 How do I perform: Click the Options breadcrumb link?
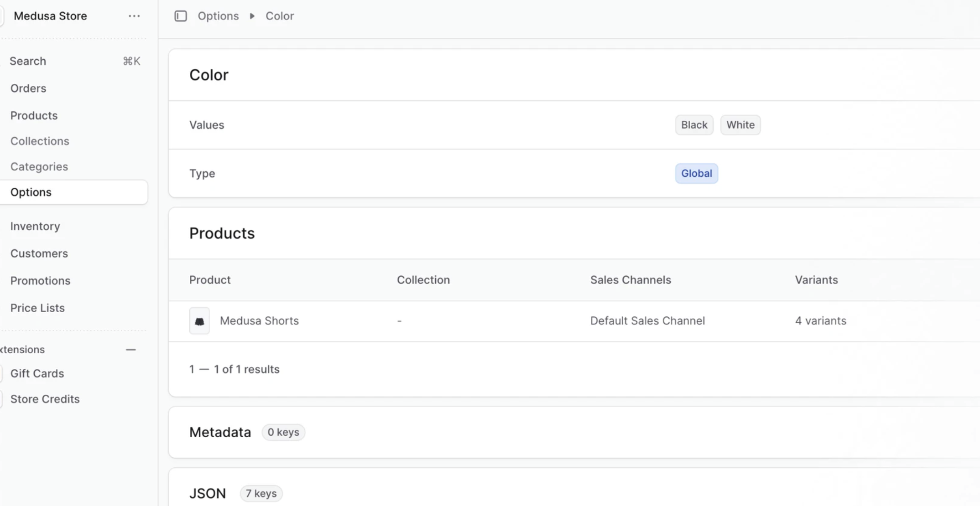pyautogui.click(x=218, y=16)
